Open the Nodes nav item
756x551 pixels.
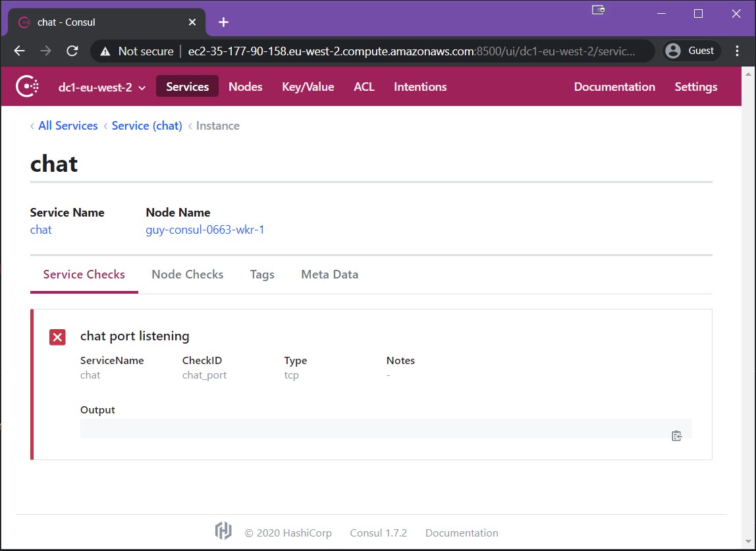pyautogui.click(x=246, y=87)
